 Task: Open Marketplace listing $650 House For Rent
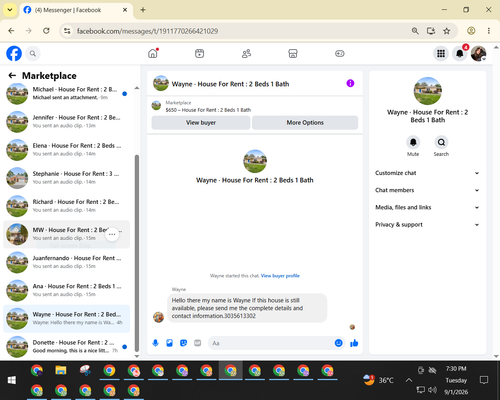coord(208,110)
